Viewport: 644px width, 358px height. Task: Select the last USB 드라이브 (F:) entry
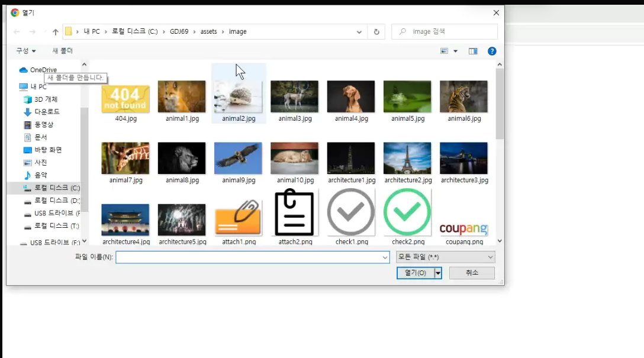tap(49, 242)
